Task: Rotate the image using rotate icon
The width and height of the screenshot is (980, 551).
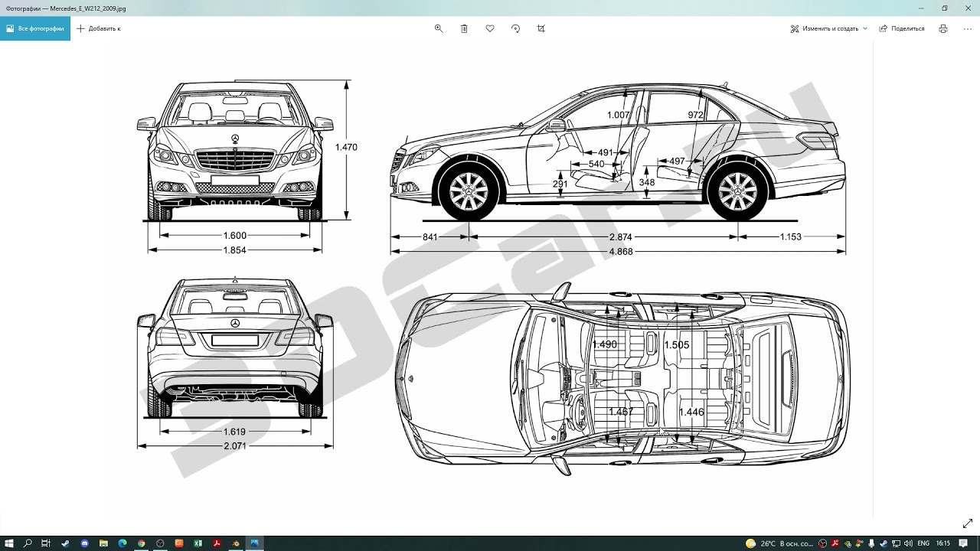Action: click(x=515, y=28)
